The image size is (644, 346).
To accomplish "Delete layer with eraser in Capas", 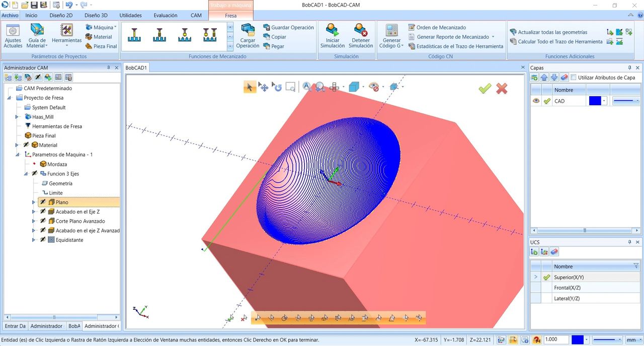I will point(564,78).
